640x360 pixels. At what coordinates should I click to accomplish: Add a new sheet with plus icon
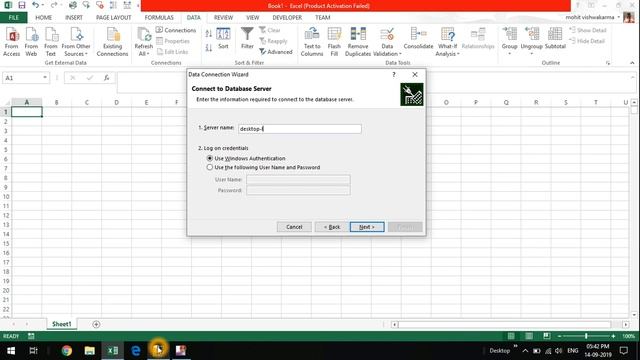coord(96,324)
